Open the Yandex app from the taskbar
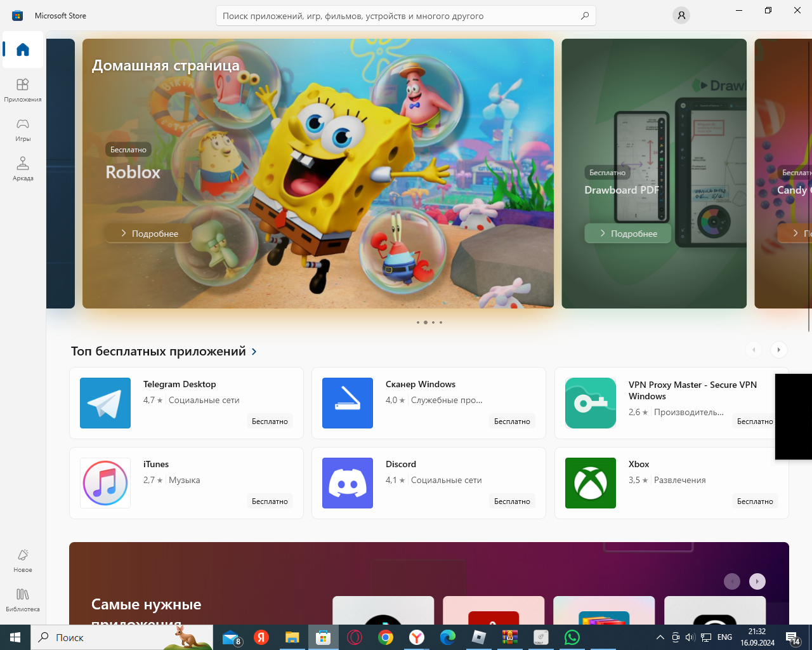Screen dimensions: 812x650 261,637
